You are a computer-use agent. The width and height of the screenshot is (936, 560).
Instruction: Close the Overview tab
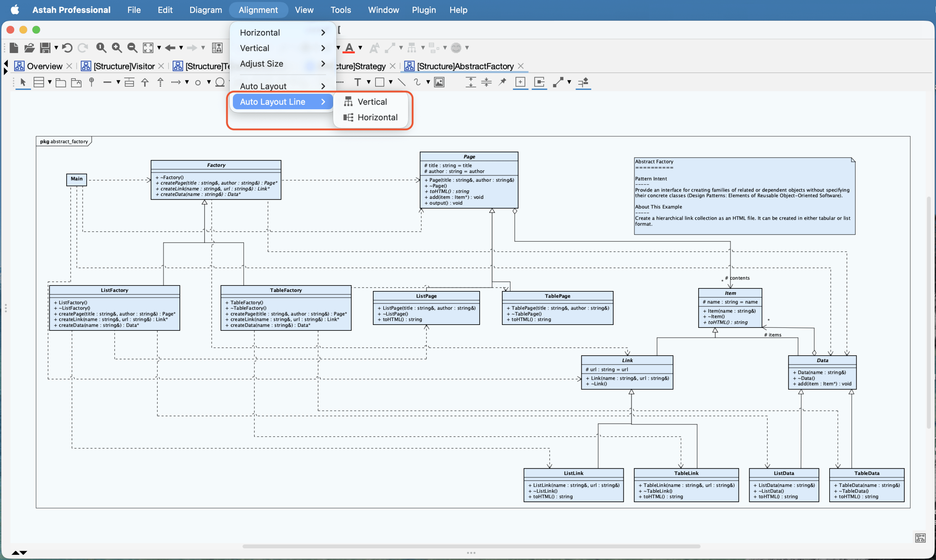[69, 67]
